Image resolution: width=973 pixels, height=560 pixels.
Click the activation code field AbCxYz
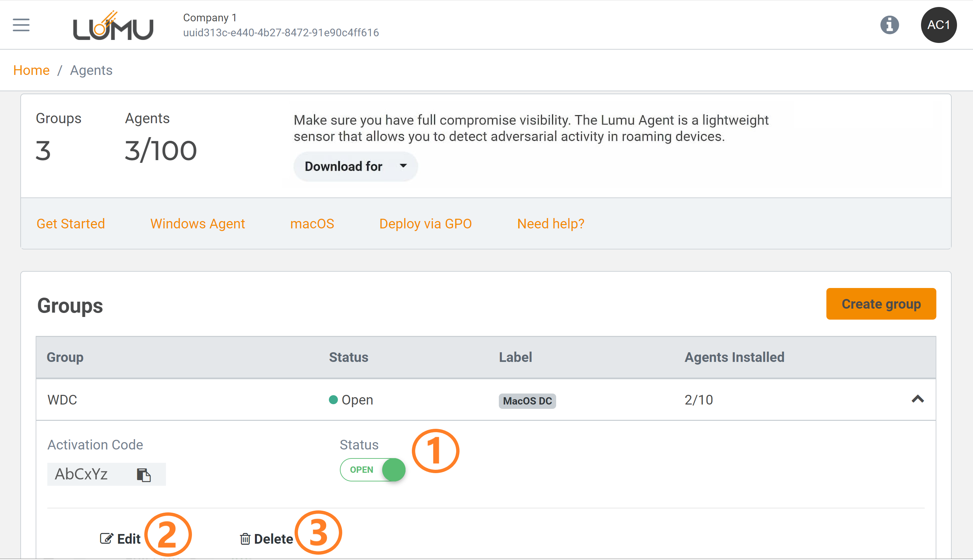(x=81, y=474)
